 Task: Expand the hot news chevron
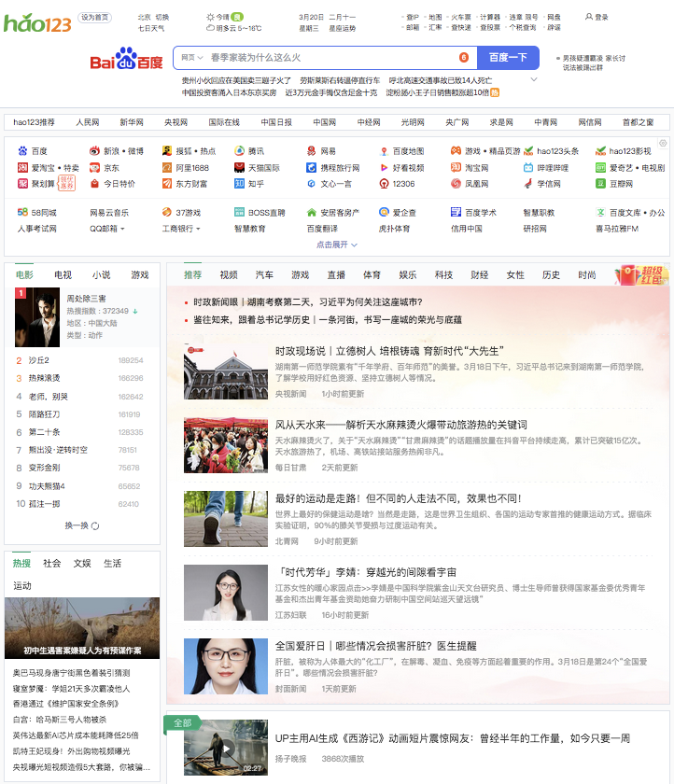click(x=534, y=80)
